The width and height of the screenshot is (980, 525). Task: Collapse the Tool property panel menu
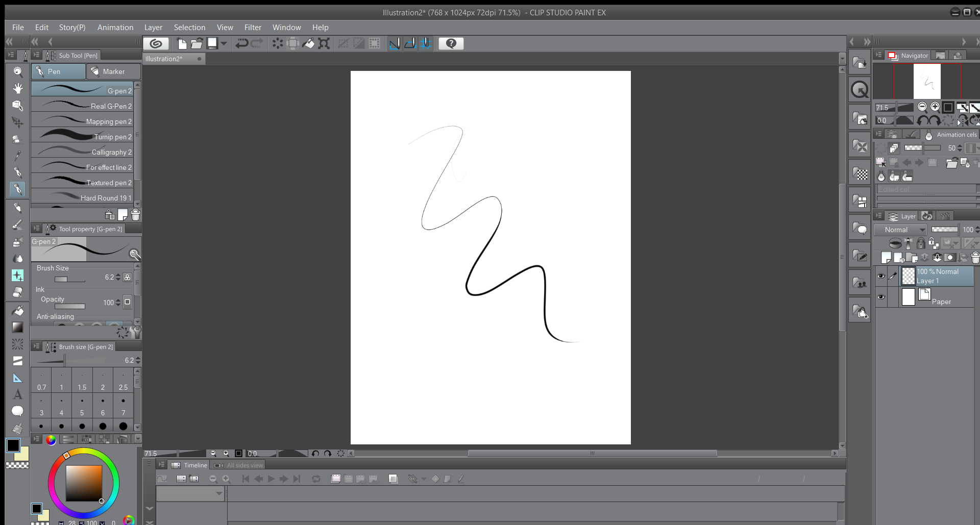tap(36, 228)
